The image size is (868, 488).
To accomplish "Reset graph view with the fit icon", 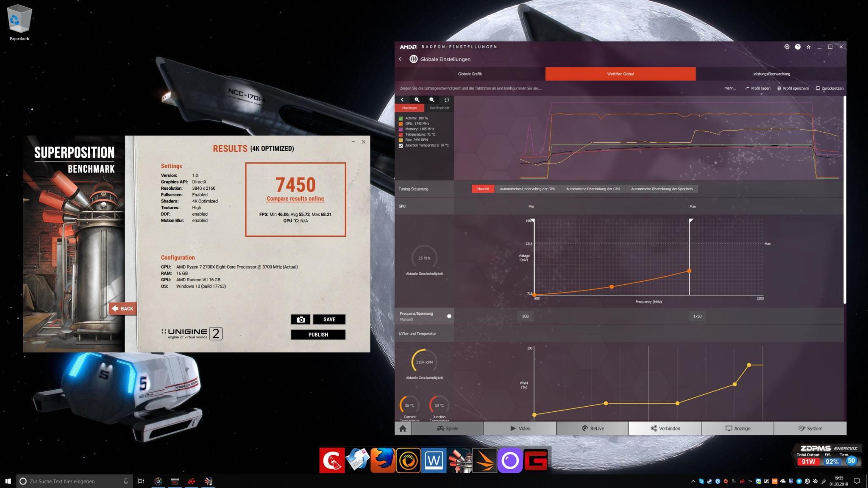I will (x=446, y=100).
